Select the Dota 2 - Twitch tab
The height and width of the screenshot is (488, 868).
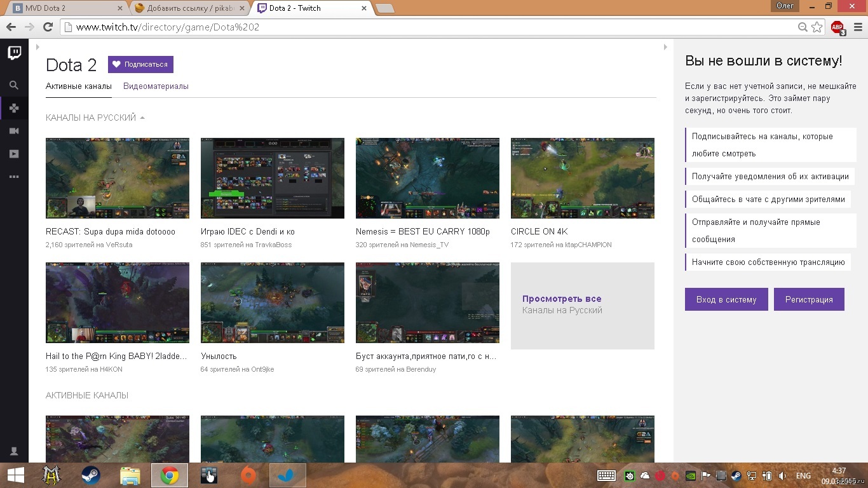[x=311, y=8]
